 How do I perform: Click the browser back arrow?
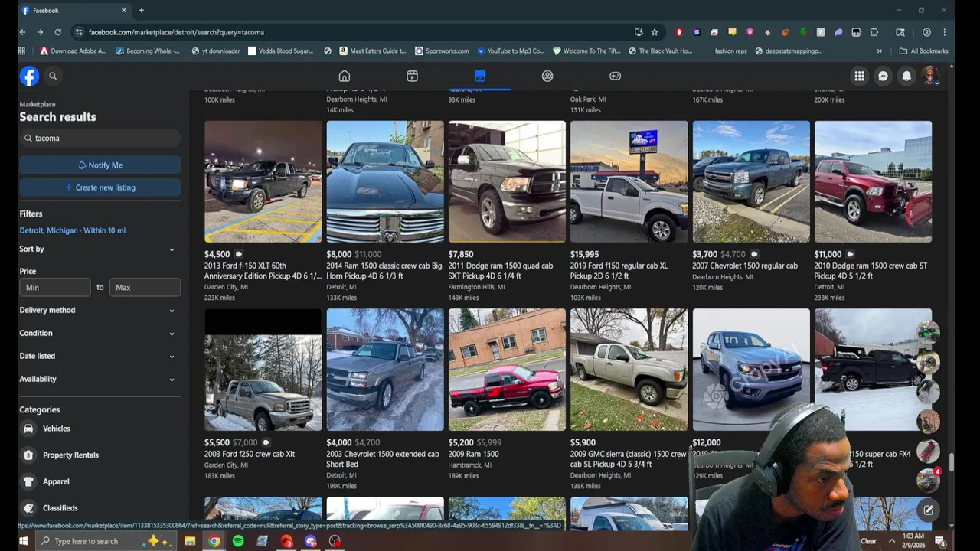click(x=22, y=32)
